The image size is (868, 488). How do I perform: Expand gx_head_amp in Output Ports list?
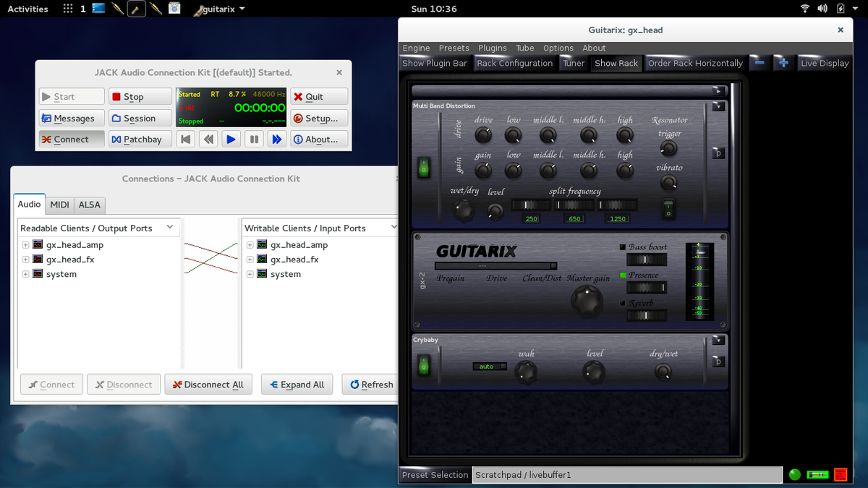[25, 245]
